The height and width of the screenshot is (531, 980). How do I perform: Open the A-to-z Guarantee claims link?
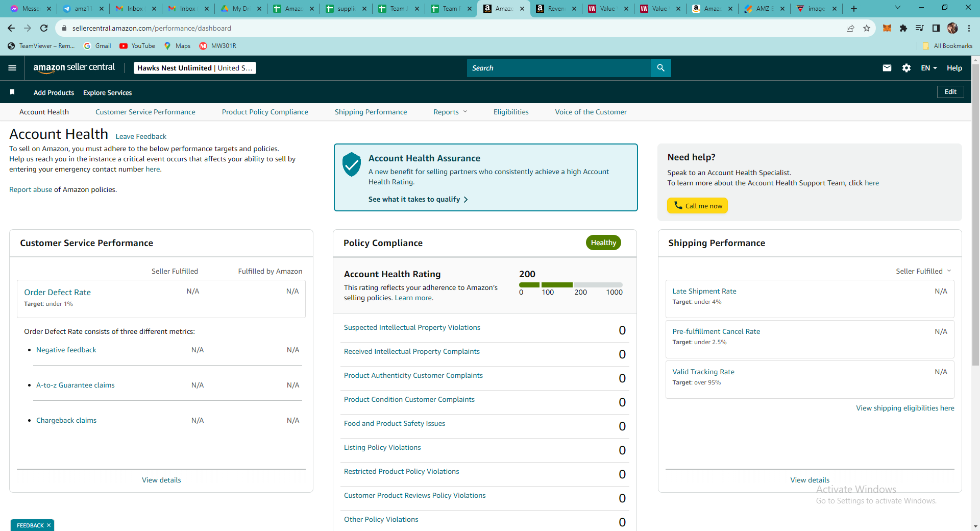76,385
